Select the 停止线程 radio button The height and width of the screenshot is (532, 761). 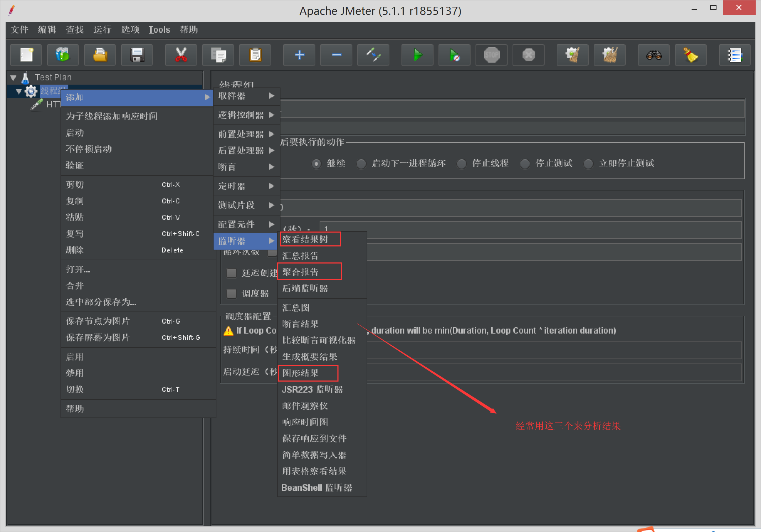462,164
